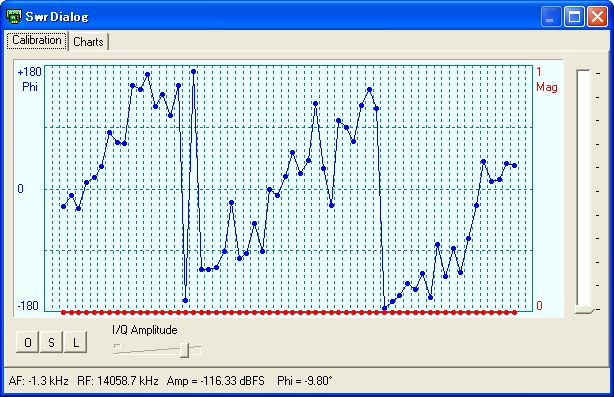Click the 'I/Q Amplitude' label
The image size is (614, 397).
[144, 330]
